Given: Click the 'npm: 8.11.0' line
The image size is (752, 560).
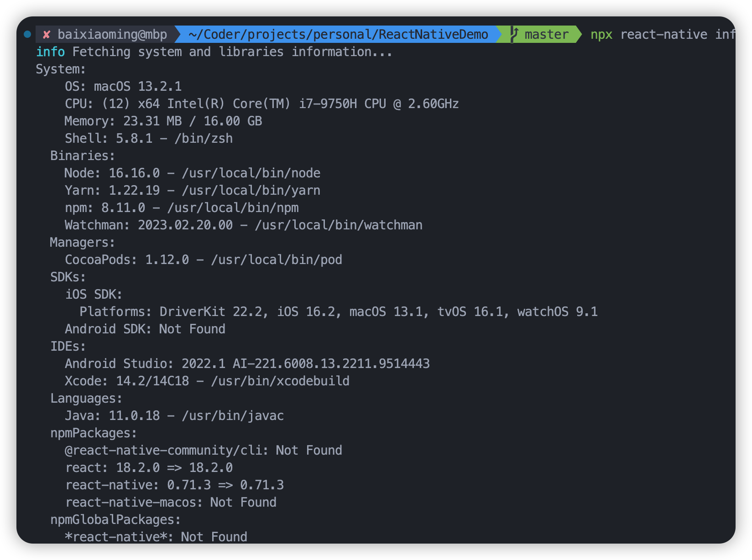Looking at the screenshot, I should pyautogui.click(x=182, y=208).
